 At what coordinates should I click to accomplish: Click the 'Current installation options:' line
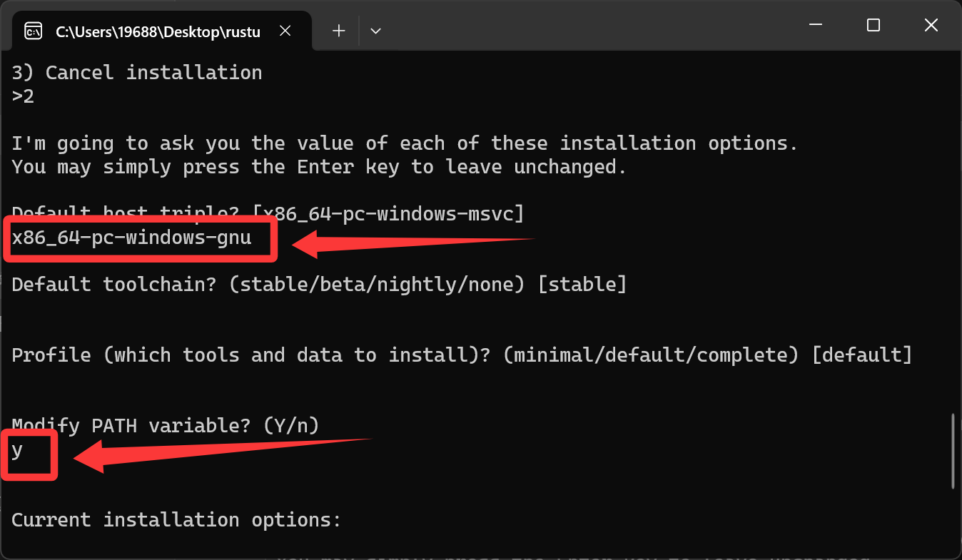[x=176, y=520]
